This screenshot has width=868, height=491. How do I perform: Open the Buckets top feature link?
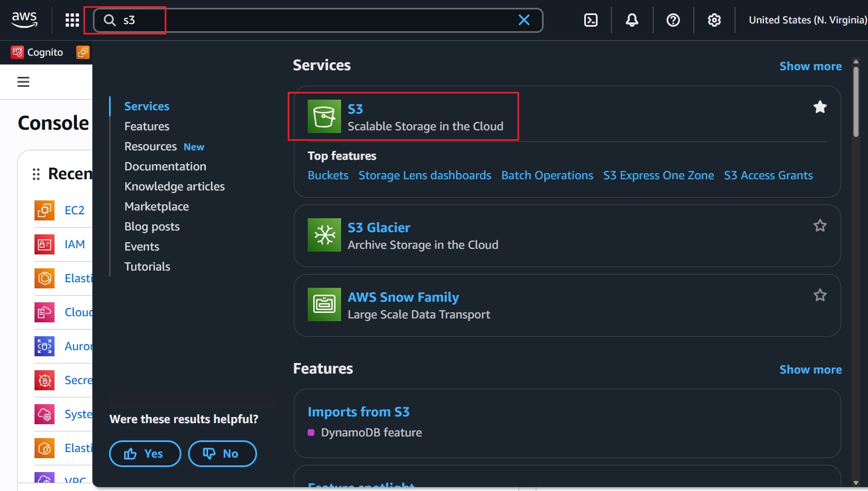point(328,175)
